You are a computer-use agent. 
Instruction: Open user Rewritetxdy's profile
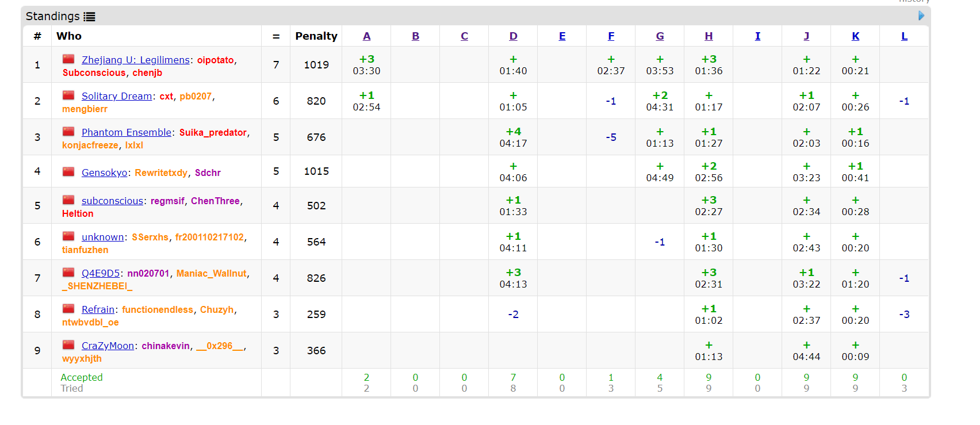click(161, 173)
